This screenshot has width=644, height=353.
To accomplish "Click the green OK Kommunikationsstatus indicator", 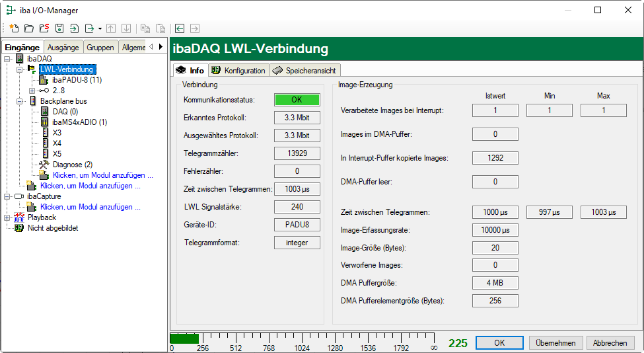I will [x=297, y=100].
